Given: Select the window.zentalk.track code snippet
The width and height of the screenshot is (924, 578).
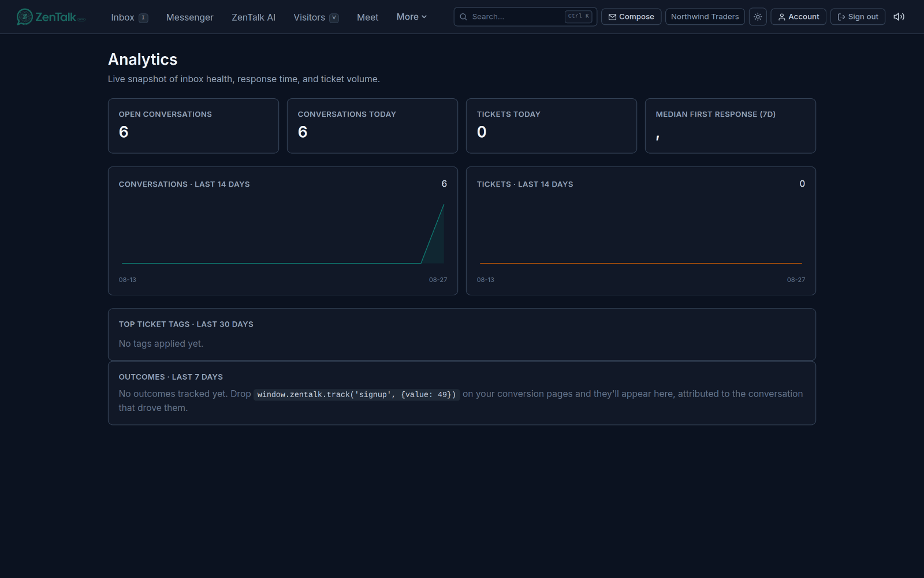Looking at the screenshot, I should point(356,394).
